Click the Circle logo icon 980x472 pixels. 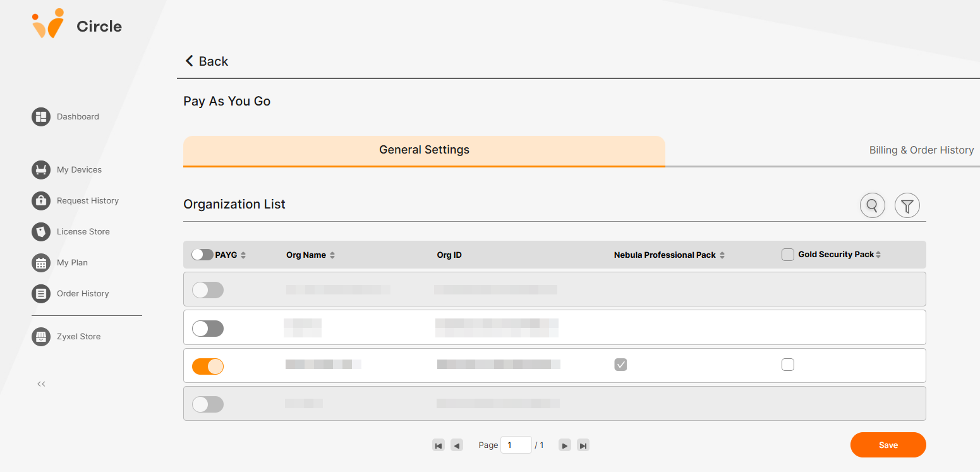pyautogui.click(x=48, y=23)
